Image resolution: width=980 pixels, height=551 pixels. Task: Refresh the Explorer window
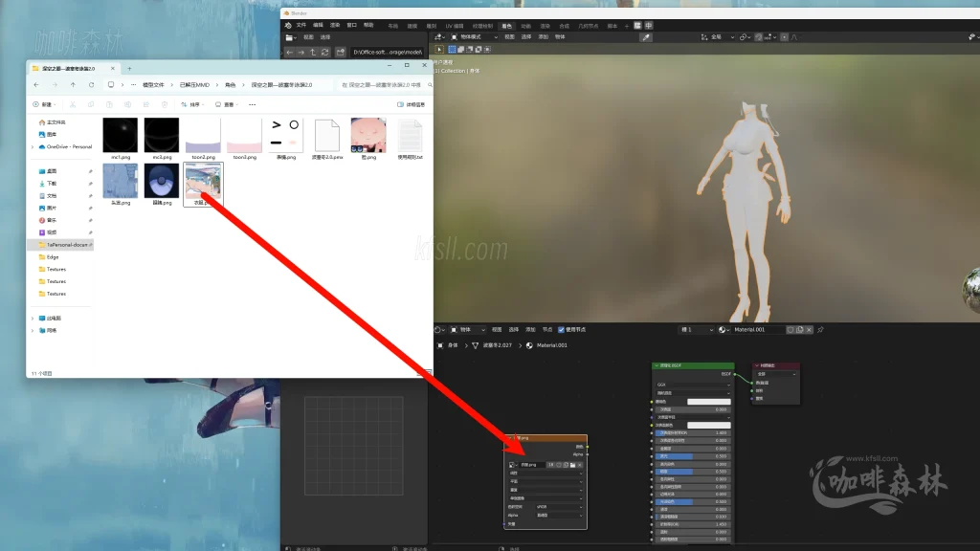pos(91,85)
